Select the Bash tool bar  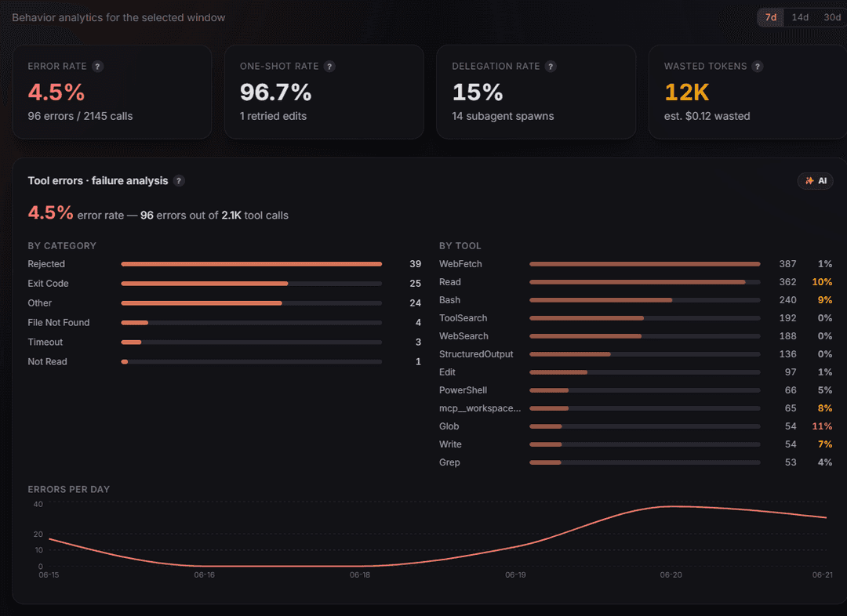click(x=645, y=300)
